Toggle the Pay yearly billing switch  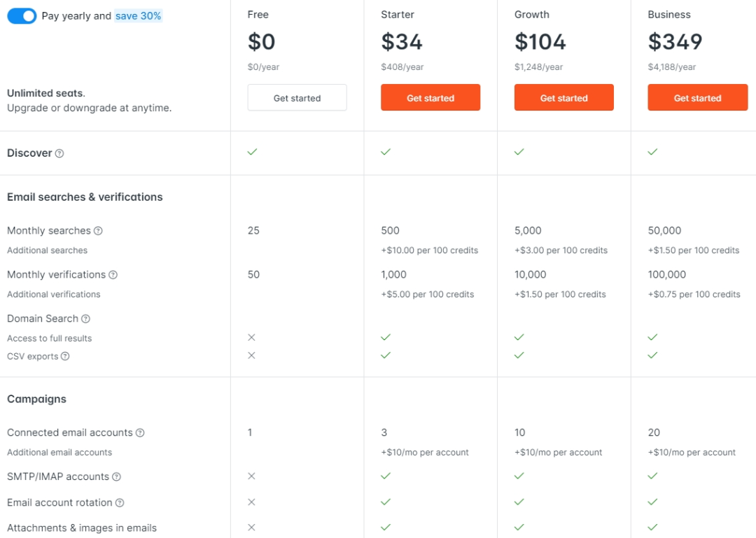[x=22, y=16]
